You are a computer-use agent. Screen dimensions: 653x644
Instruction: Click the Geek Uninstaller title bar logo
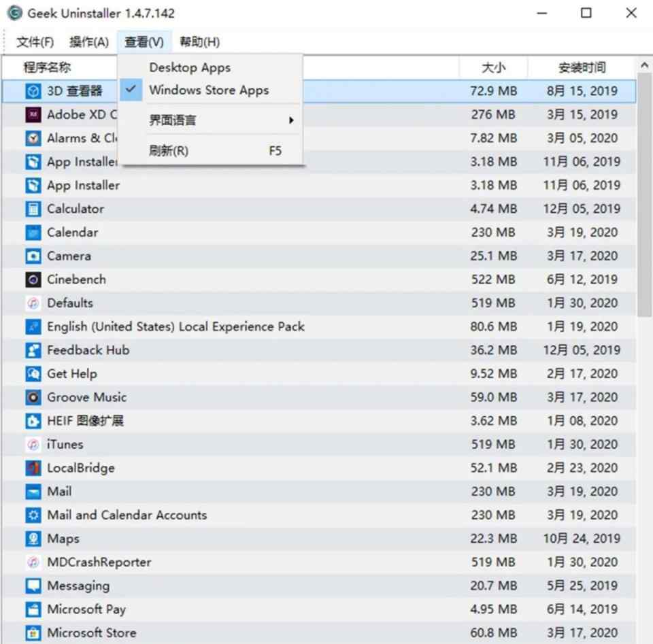[14, 13]
